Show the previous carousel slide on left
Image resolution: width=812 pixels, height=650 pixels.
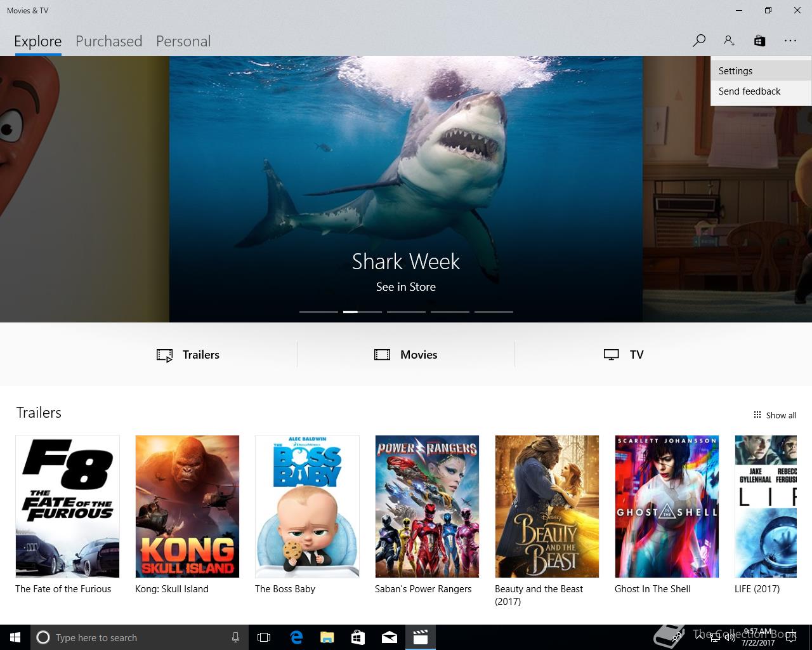coord(84,189)
